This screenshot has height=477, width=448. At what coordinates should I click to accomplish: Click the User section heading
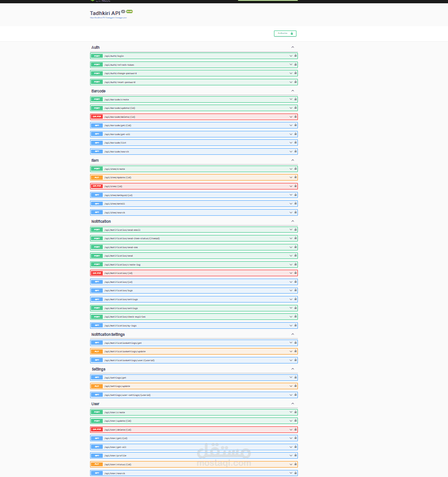coord(95,404)
